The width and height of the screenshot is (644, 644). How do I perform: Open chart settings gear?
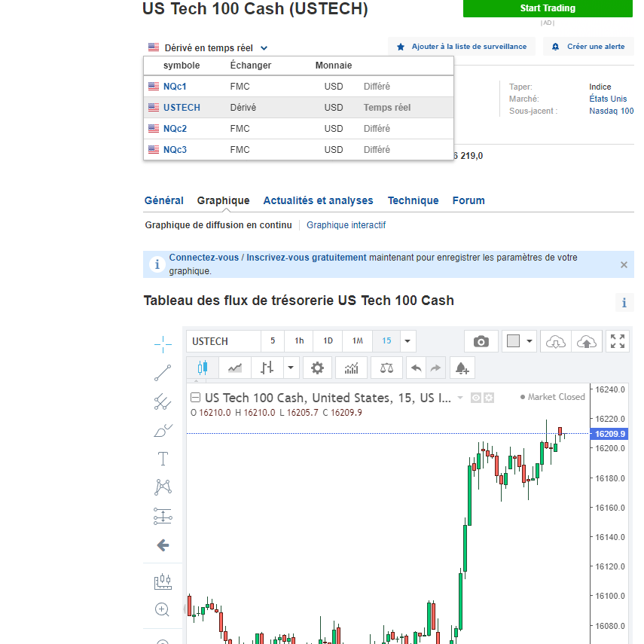pos(317,368)
